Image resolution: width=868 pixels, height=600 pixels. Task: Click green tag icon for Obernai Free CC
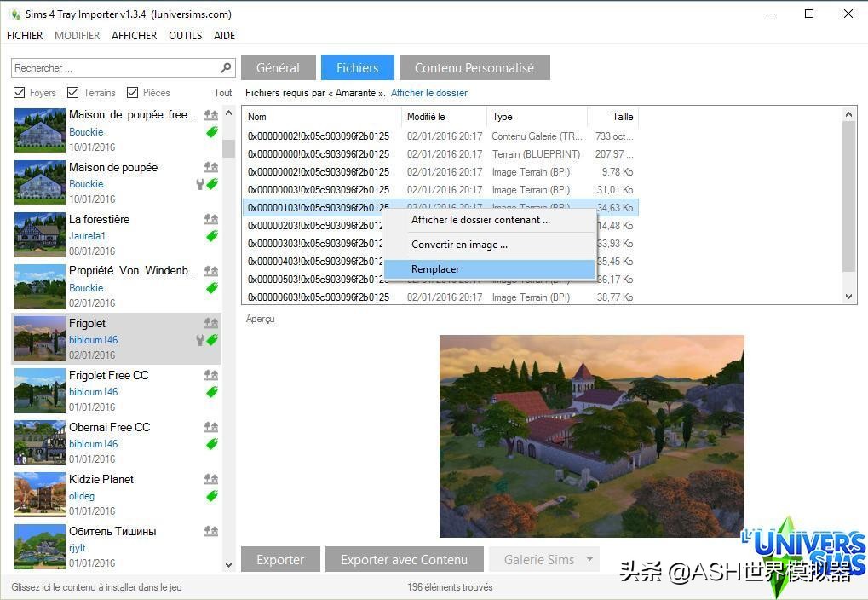212,444
